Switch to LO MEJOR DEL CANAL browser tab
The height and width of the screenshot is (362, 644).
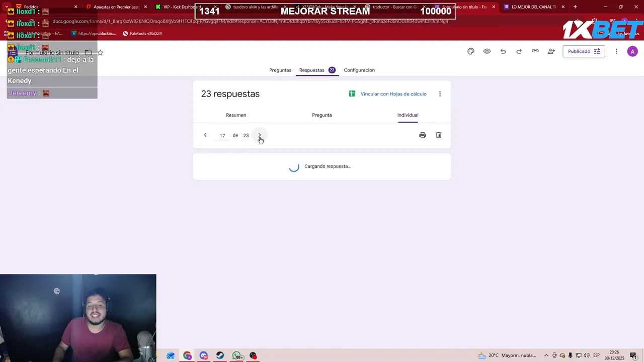click(533, 7)
